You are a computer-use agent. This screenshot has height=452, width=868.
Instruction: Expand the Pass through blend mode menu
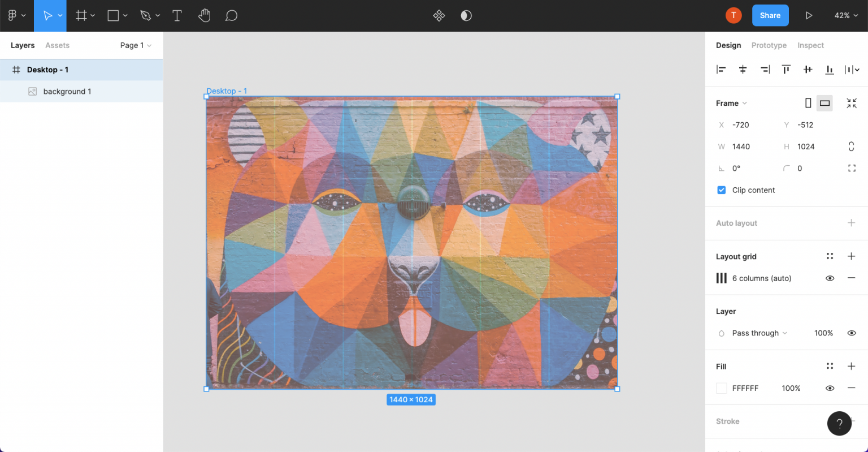coord(759,333)
